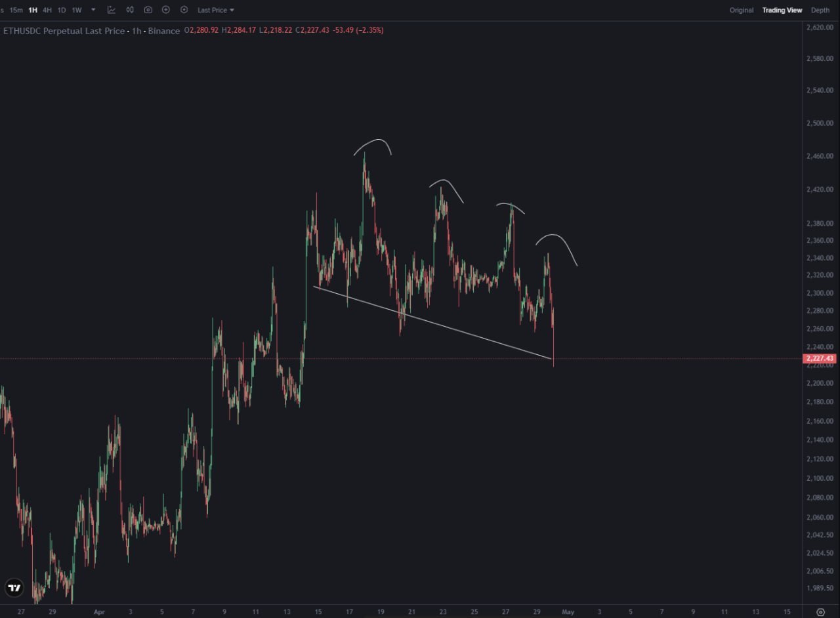Select the 15m timeframe
The width and height of the screenshot is (840, 618).
tap(18, 10)
